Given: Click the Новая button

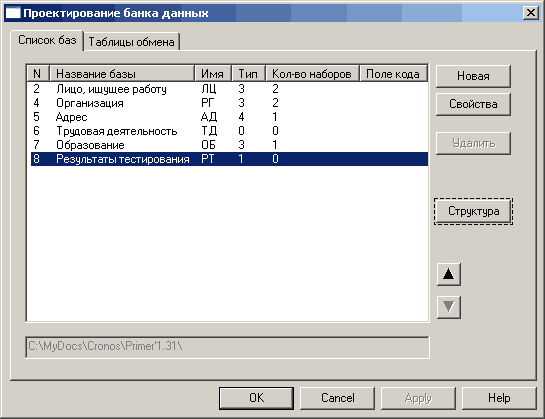Looking at the screenshot, I should (x=473, y=76).
